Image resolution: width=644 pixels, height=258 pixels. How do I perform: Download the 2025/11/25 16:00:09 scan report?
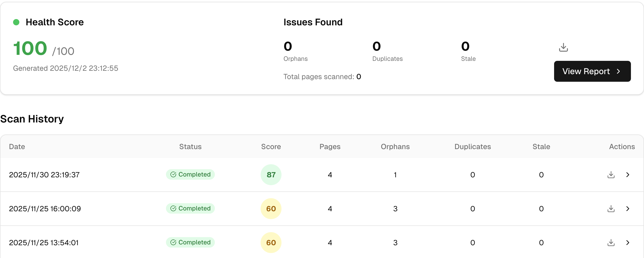coord(611,209)
